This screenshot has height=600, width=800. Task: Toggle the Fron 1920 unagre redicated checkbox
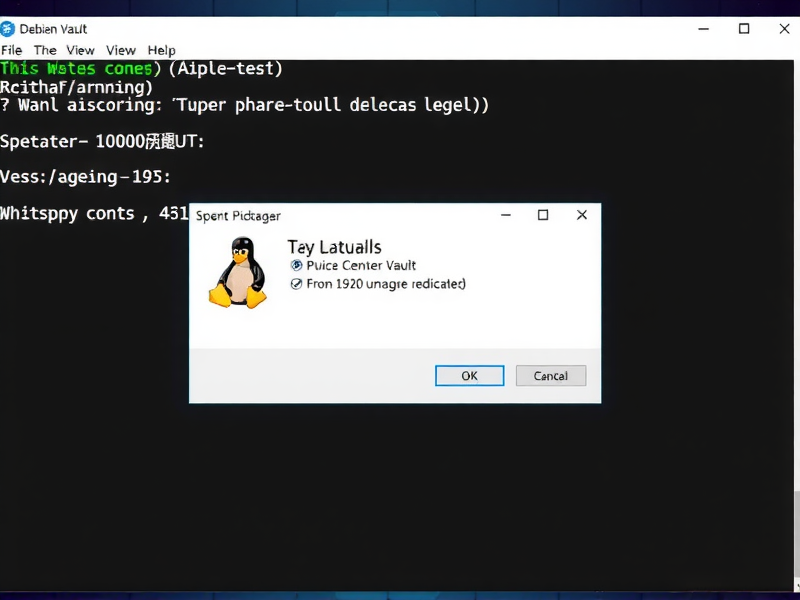coord(296,284)
